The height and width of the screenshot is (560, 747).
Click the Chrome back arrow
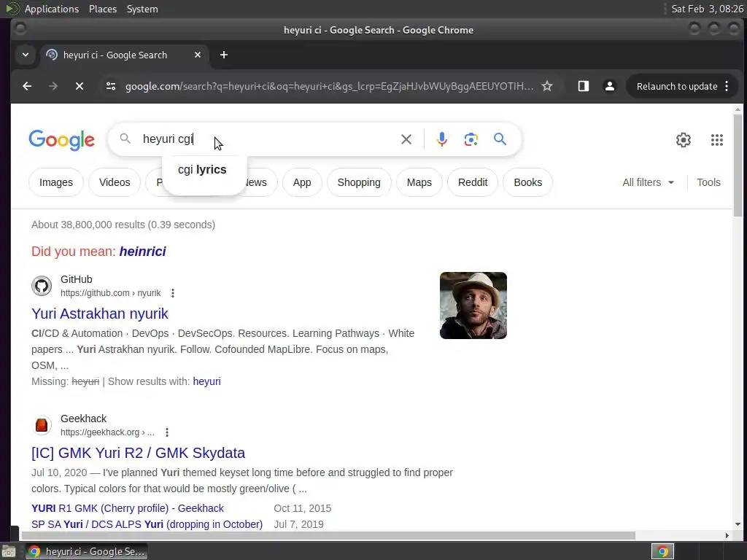tap(27, 86)
